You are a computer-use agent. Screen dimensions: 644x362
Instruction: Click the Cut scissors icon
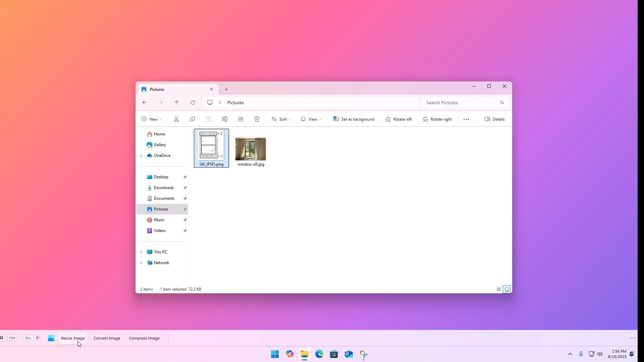coord(176,119)
